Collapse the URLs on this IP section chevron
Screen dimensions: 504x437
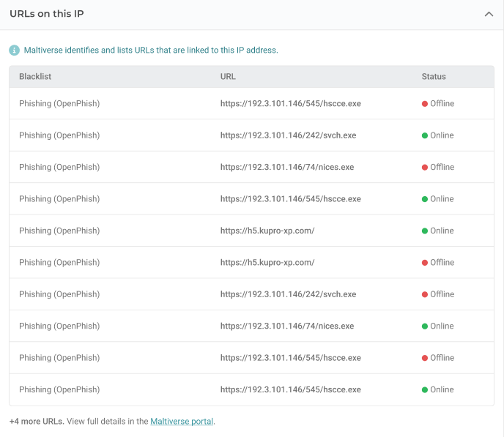pos(489,14)
